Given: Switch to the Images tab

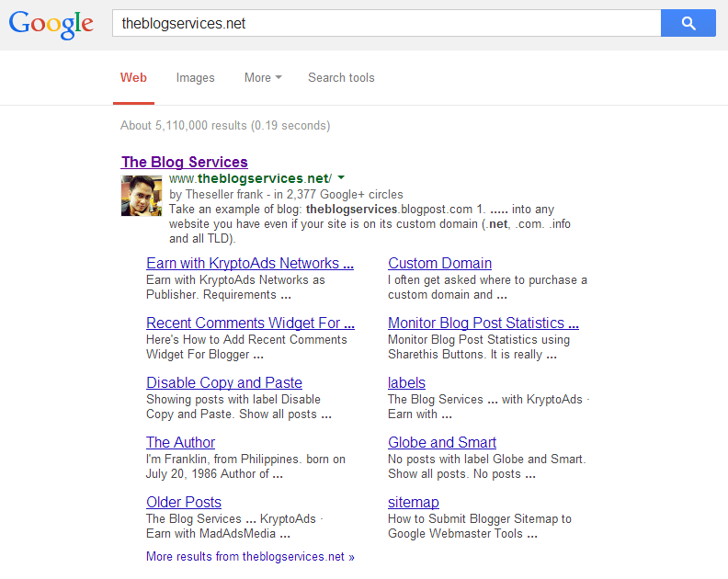Looking at the screenshot, I should click(195, 77).
